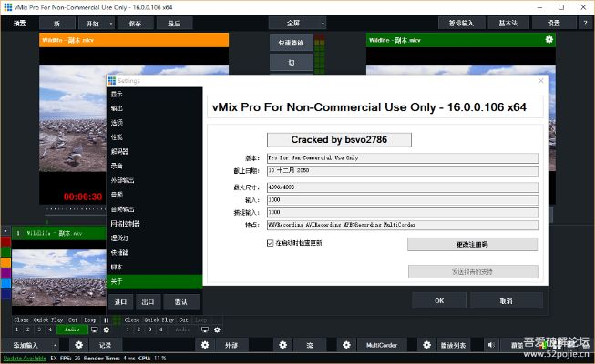Screen dimensions: 595x364
Task: Open streaming settings gear beside 流
Action: [x=283, y=345]
